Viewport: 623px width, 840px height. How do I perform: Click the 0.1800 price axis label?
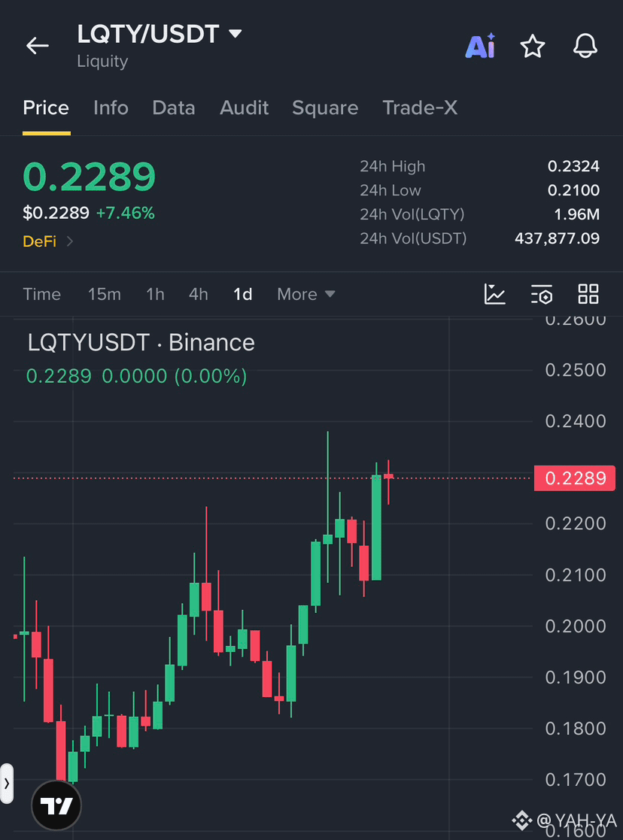[576, 728]
